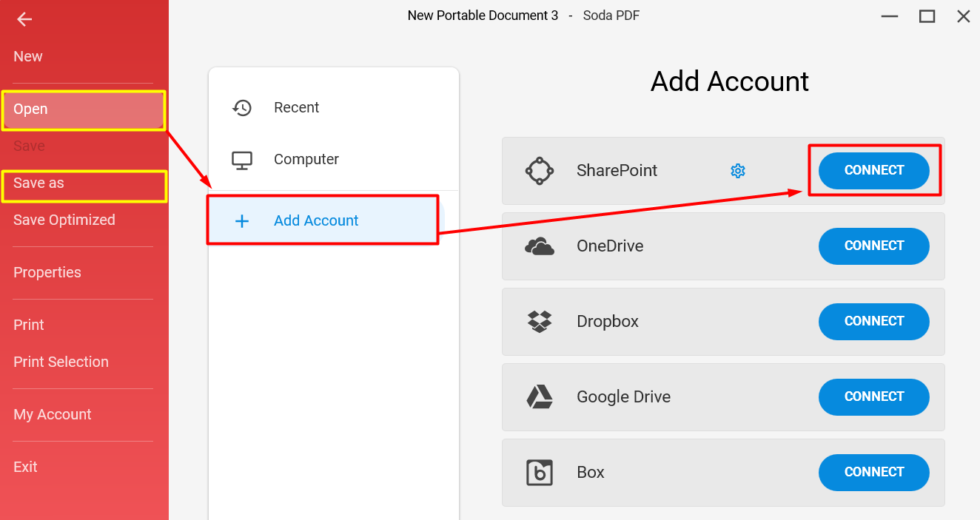Click the grayed-out Save item
Screen dimensions: 980x520
pos(30,146)
